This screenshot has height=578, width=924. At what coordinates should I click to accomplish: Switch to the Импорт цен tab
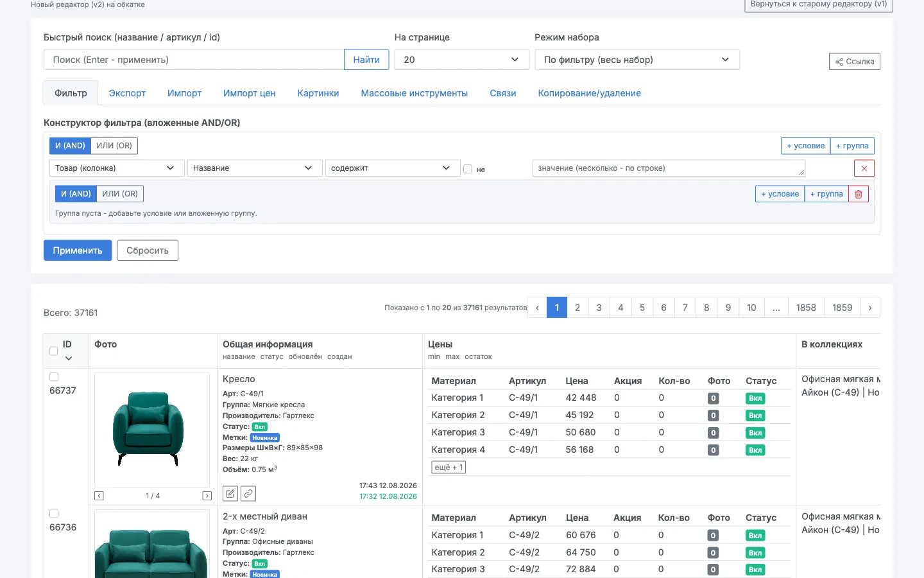[x=249, y=93]
